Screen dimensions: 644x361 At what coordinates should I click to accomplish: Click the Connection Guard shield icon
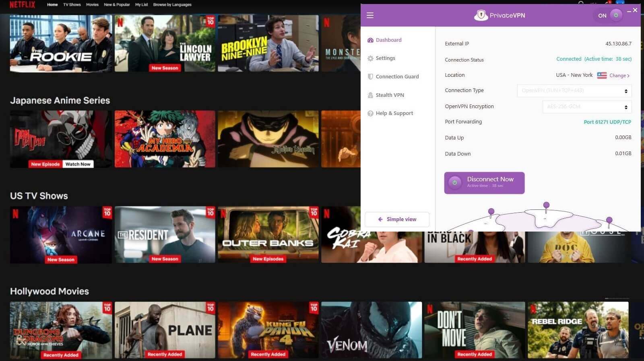click(370, 76)
